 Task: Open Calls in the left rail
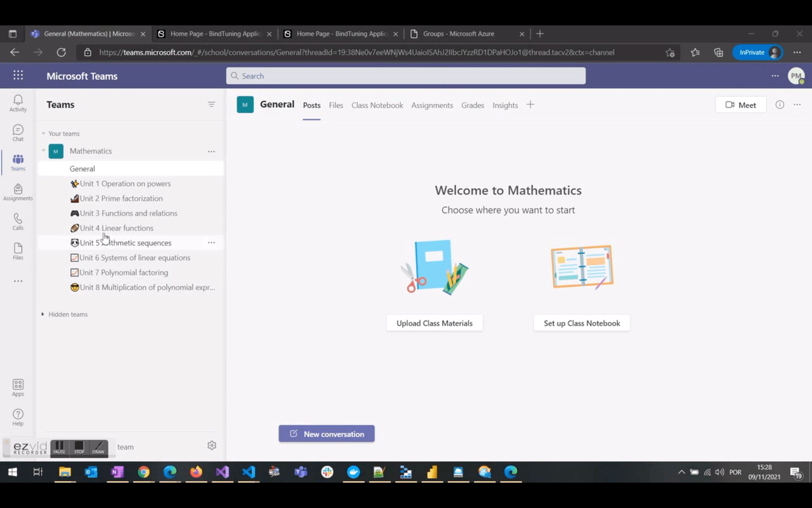tap(18, 222)
